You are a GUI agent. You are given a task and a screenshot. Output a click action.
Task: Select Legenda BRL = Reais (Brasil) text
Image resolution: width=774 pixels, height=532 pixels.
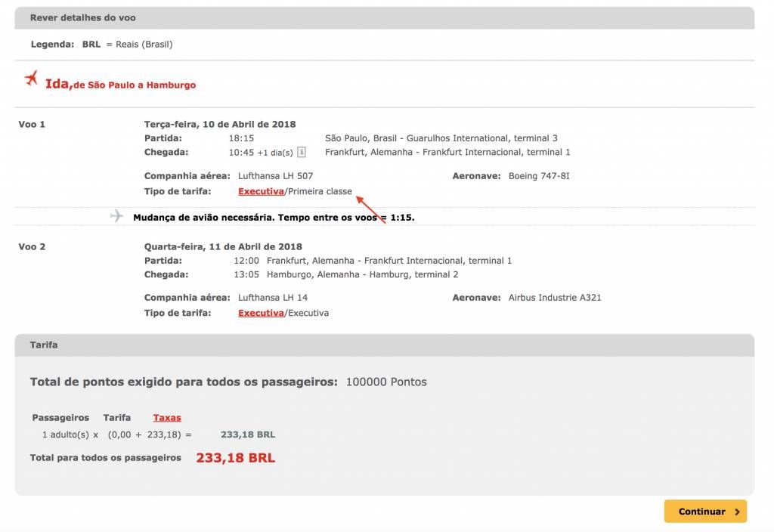click(x=102, y=45)
